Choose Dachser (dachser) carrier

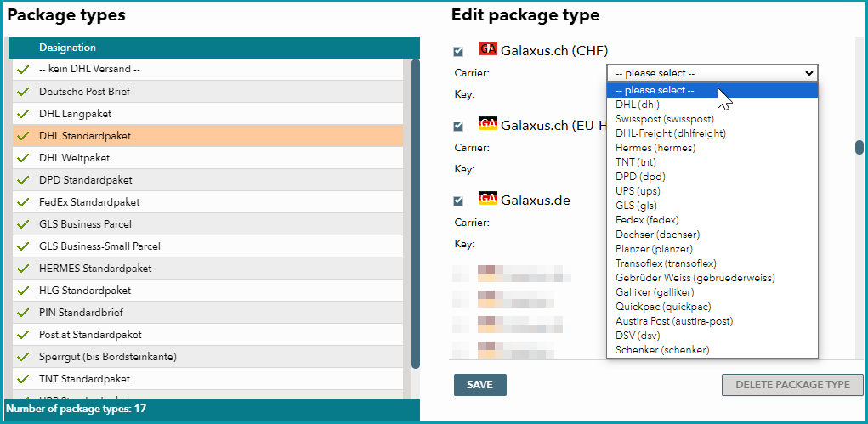712,235
